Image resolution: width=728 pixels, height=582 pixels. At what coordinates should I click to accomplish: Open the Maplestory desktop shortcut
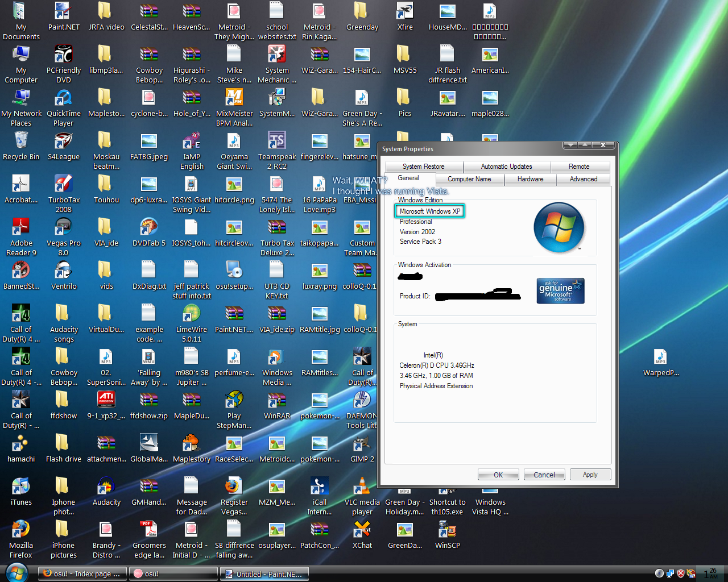coord(192,448)
